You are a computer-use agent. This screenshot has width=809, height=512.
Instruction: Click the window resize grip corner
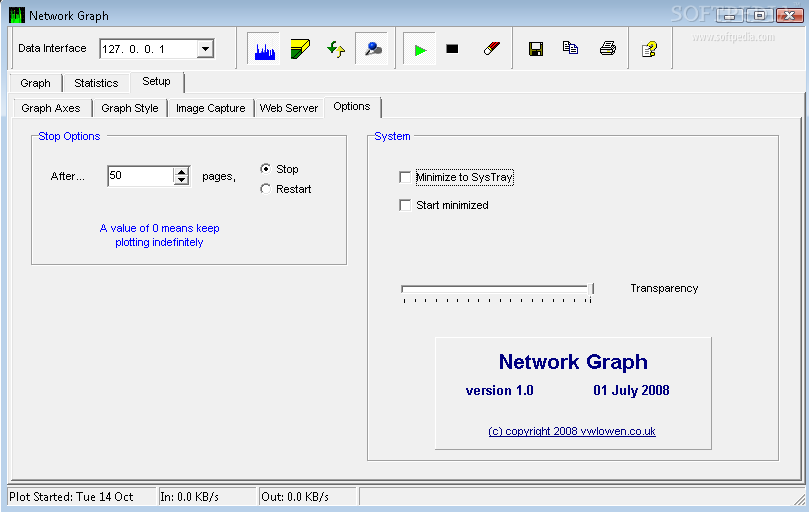800,498
